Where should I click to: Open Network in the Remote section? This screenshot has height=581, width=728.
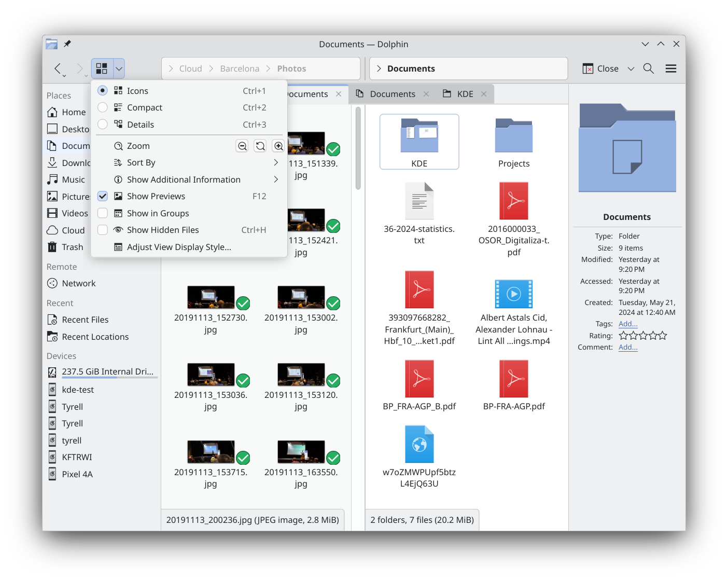(78, 284)
